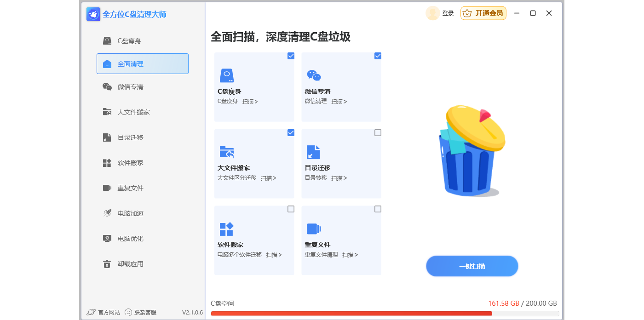
Task: Click the 电脑加速 rocket icon
Action: (x=107, y=213)
